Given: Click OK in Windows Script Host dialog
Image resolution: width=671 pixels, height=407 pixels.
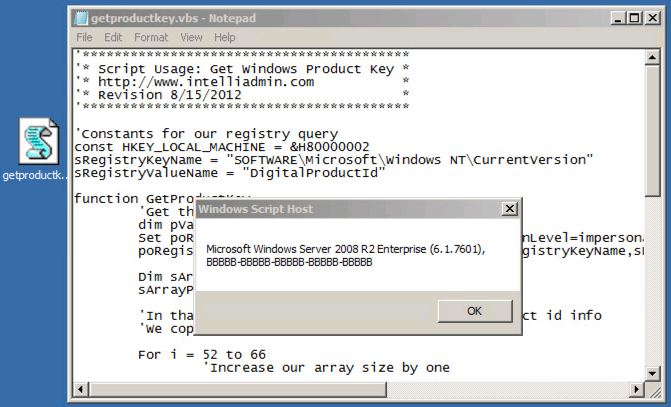Looking at the screenshot, I should coord(475,311).
